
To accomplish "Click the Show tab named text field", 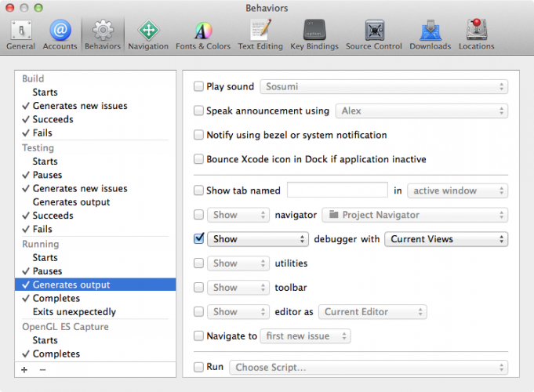I will (337, 190).
